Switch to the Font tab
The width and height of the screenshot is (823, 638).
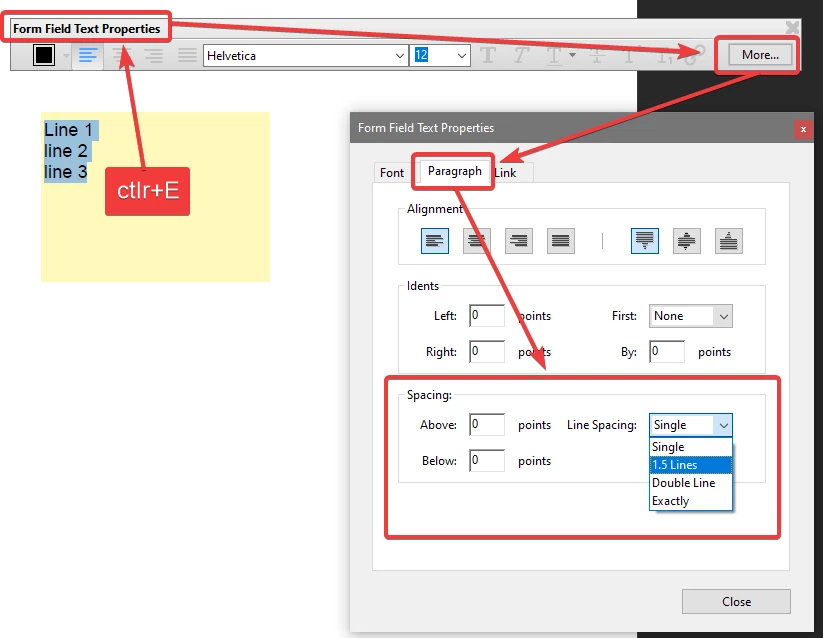[x=392, y=173]
